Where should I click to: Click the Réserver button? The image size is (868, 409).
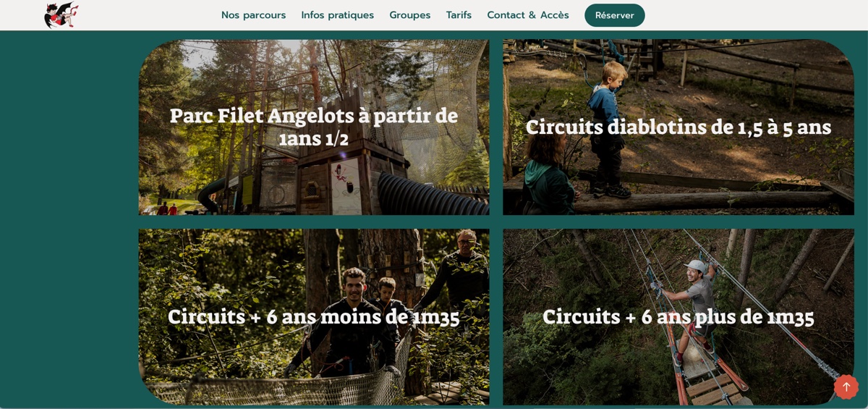(615, 15)
